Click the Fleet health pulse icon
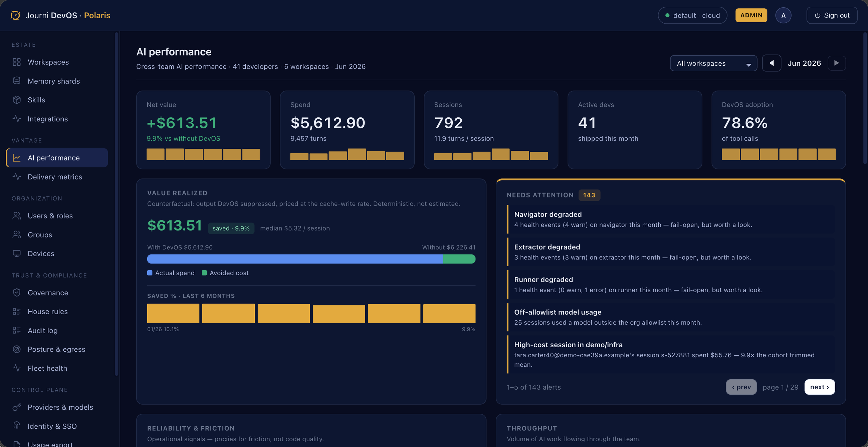The height and width of the screenshot is (447, 868). (16, 368)
